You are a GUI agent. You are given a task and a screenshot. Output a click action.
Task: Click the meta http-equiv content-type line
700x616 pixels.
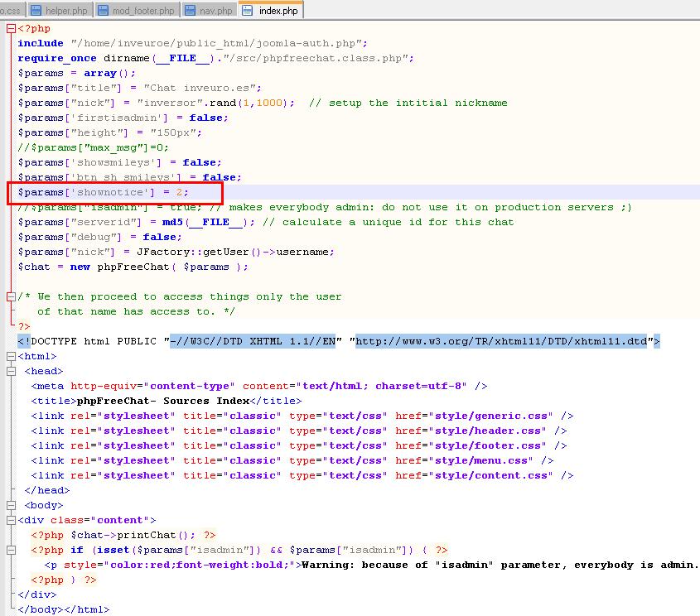coord(259,387)
